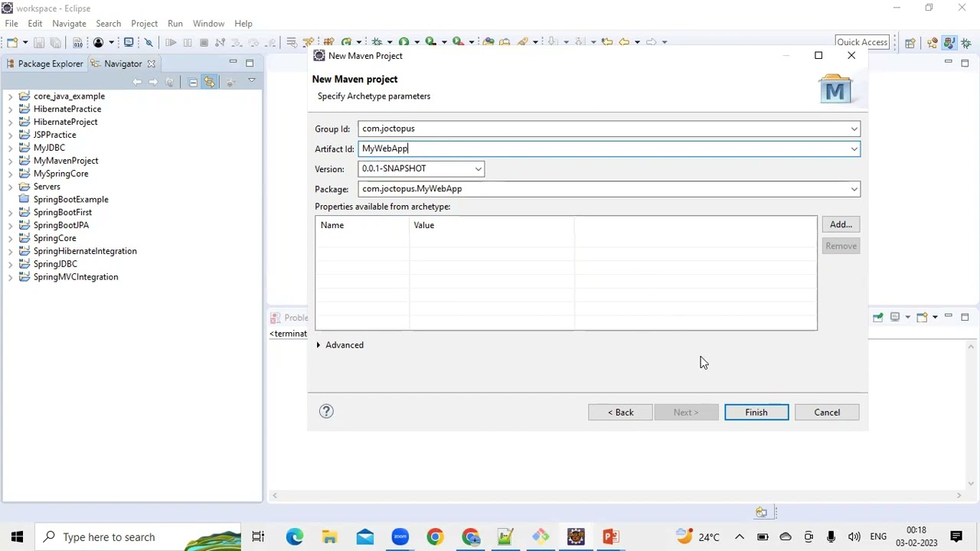Click the Skip All Breakpoints icon
This screenshot has height=551, width=980.
tap(149, 42)
